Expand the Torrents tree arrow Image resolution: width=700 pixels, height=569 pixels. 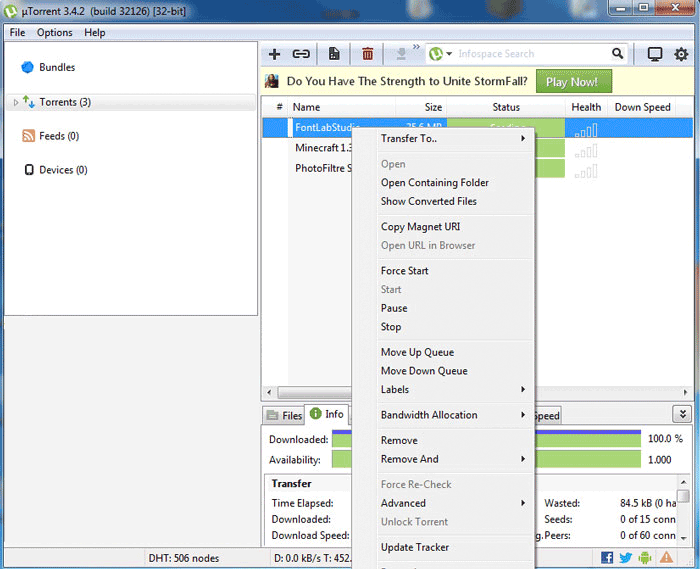coord(16,103)
